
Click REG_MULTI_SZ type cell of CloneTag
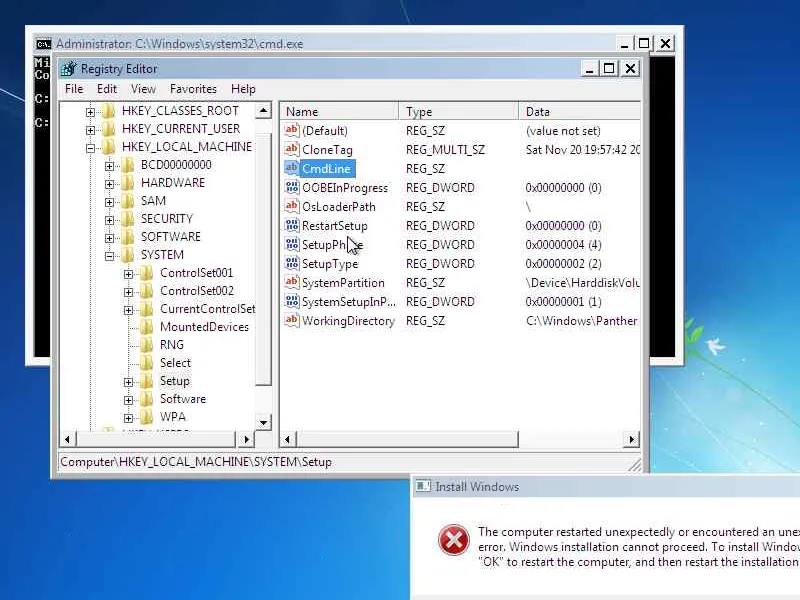point(445,149)
